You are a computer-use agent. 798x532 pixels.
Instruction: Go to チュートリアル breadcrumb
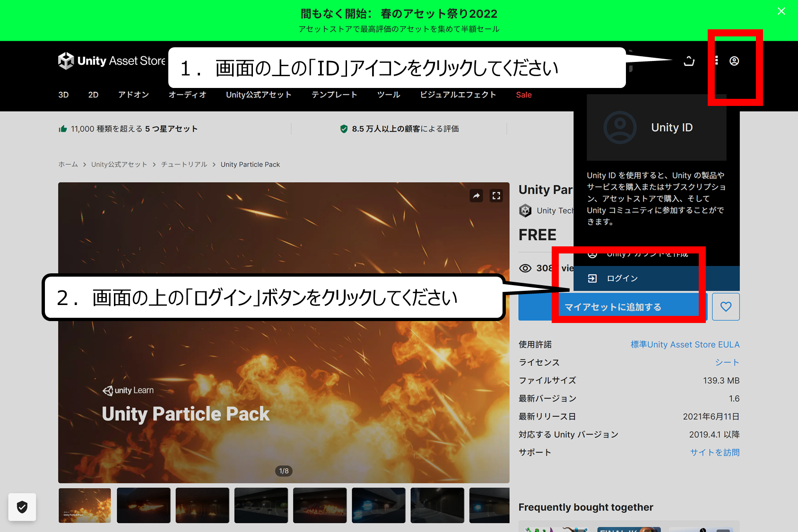click(184, 165)
